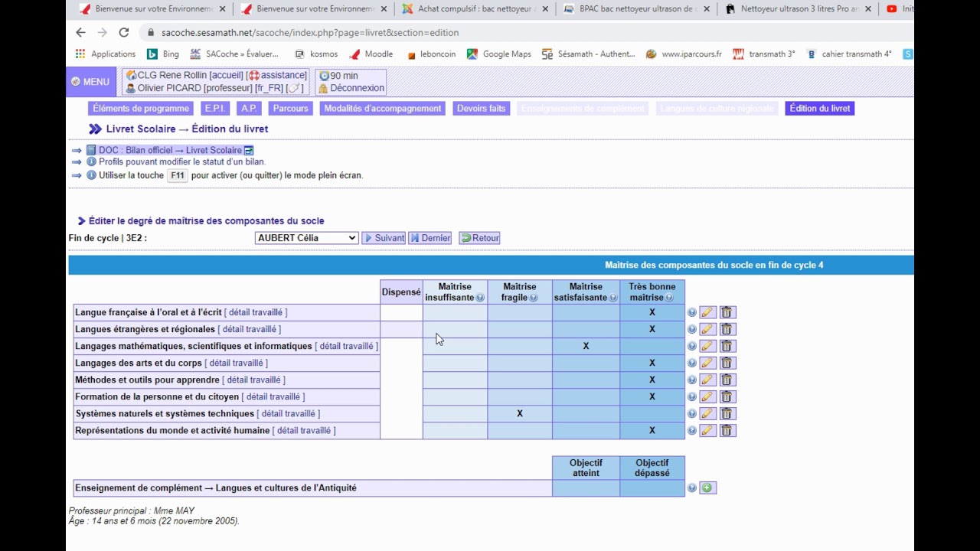Open Modalités d'accompagnement tab

click(x=383, y=109)
